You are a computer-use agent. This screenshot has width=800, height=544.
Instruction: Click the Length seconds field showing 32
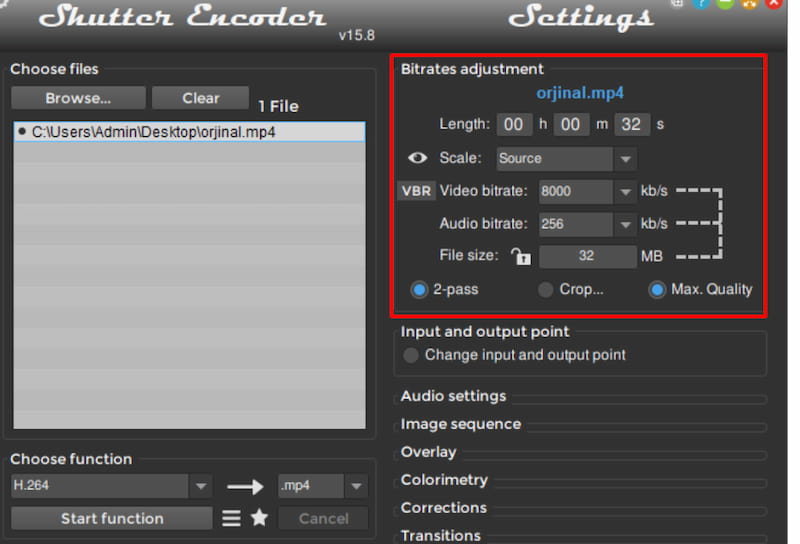point(632,125)
